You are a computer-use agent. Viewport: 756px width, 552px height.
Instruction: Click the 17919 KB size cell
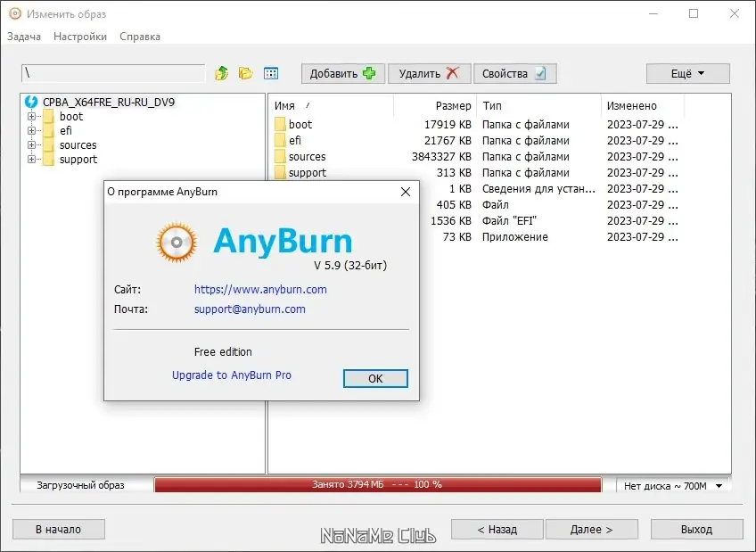tap(448, 124)
